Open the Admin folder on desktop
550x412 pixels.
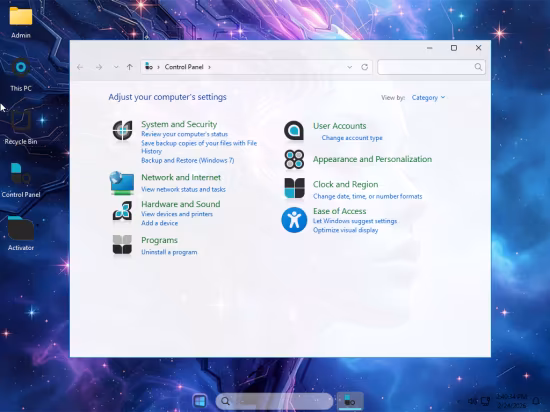tap(21, 22)
